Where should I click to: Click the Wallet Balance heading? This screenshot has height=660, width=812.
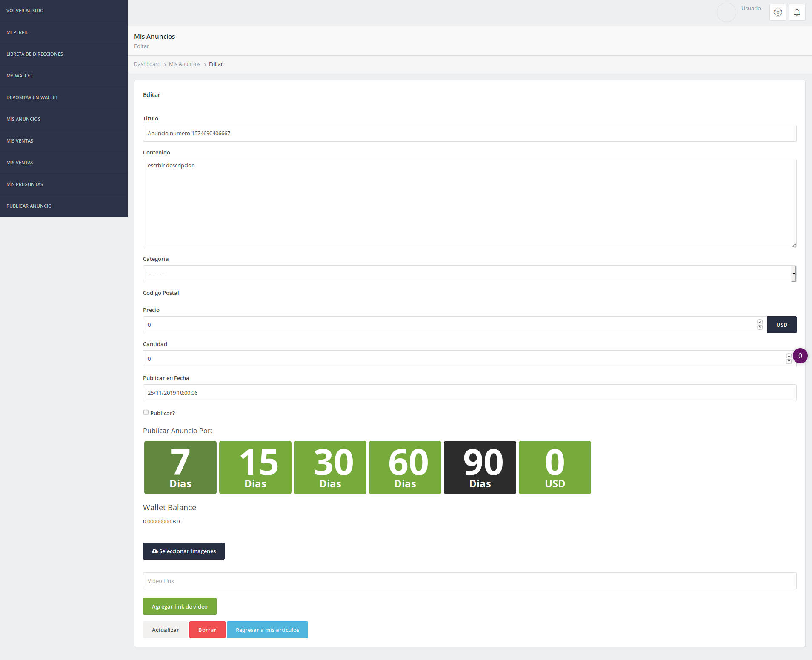click(169, 507)
